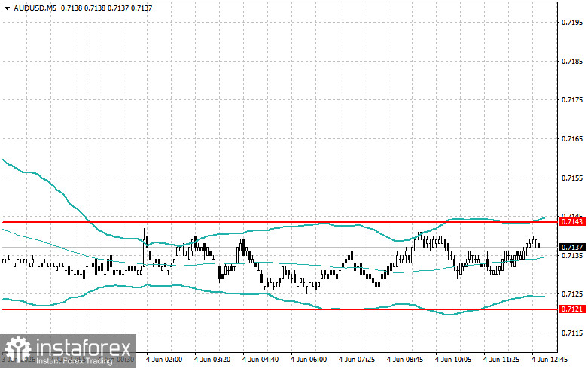
Task: Click the 4 Jun 03:20 time label
Action: click(x=212, y=360)
